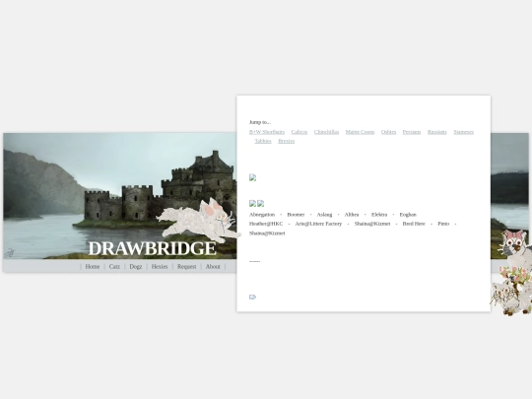Jump to Russians section
Screen dimensions: 532x399
pyautogui.click(x=437, y=132)
